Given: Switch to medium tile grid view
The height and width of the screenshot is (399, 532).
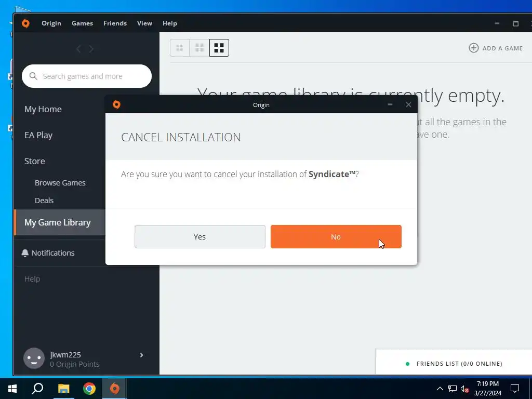Looking at the screenshot, I should [199, 48].
